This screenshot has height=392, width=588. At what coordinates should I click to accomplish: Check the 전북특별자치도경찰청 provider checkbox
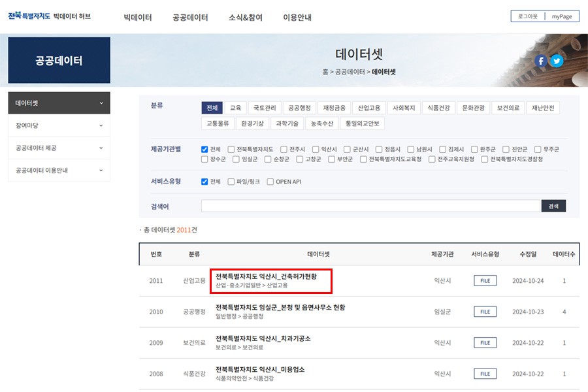(485, 159)
